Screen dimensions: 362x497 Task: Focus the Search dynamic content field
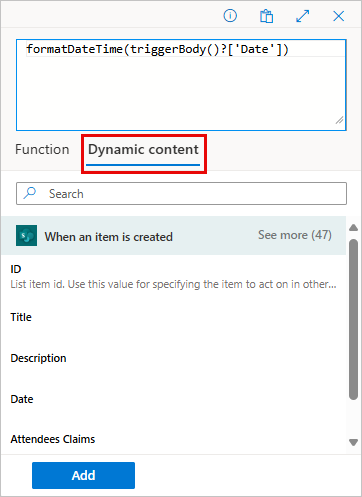(181, 193)
